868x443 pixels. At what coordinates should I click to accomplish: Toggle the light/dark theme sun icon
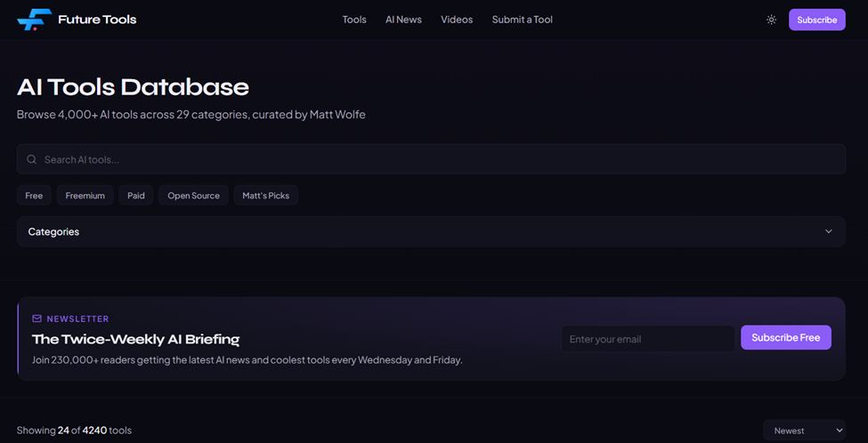point(771,20)
